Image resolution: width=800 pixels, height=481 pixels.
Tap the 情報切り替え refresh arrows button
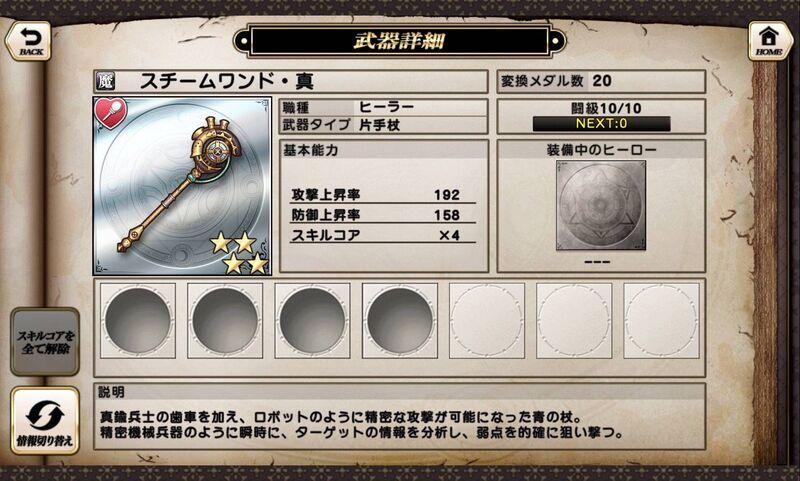coord(45,421)
